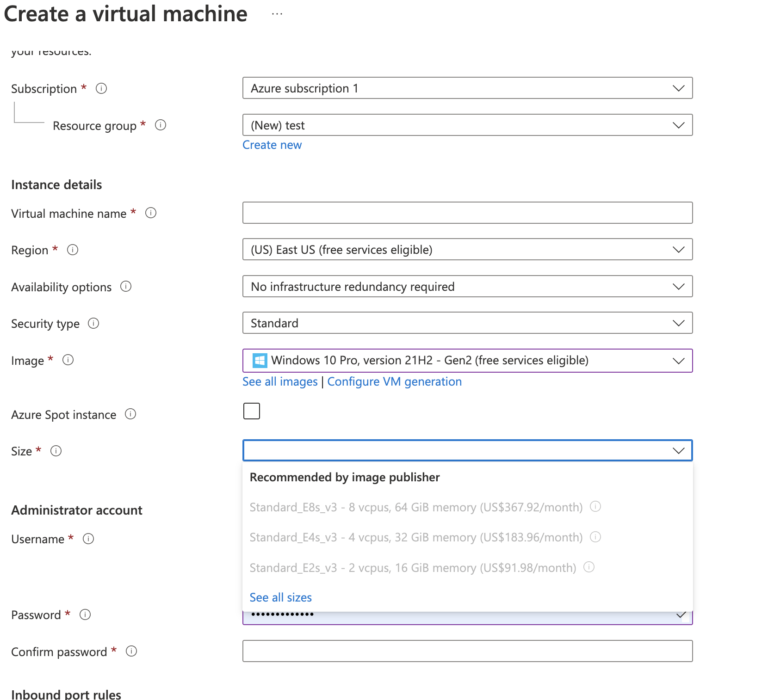The width and height of the screenshot is (768, 700).
Task: Click the 'Create a virtual machine' page title
Action: (126, 14)
